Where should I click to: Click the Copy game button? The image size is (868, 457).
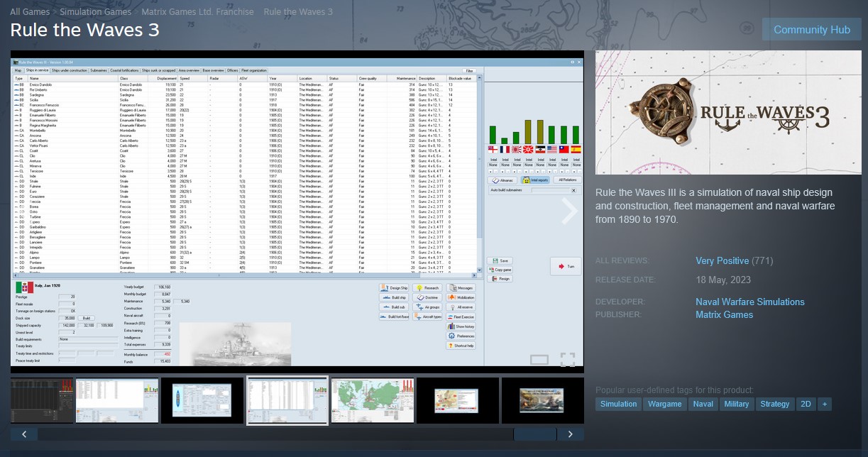500,270
